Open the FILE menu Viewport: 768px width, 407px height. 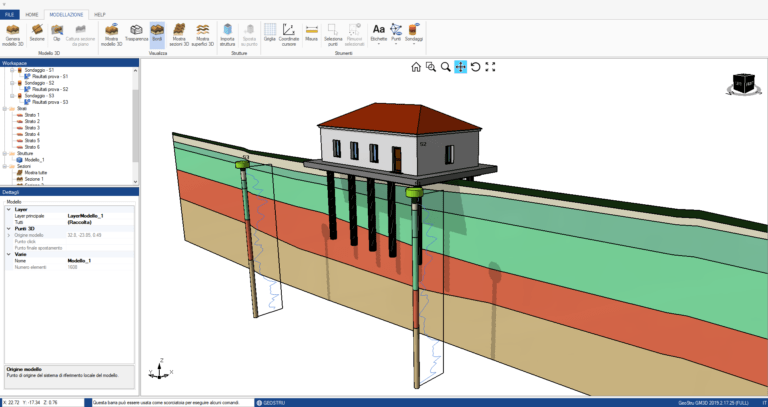click(x=10, y=15)
